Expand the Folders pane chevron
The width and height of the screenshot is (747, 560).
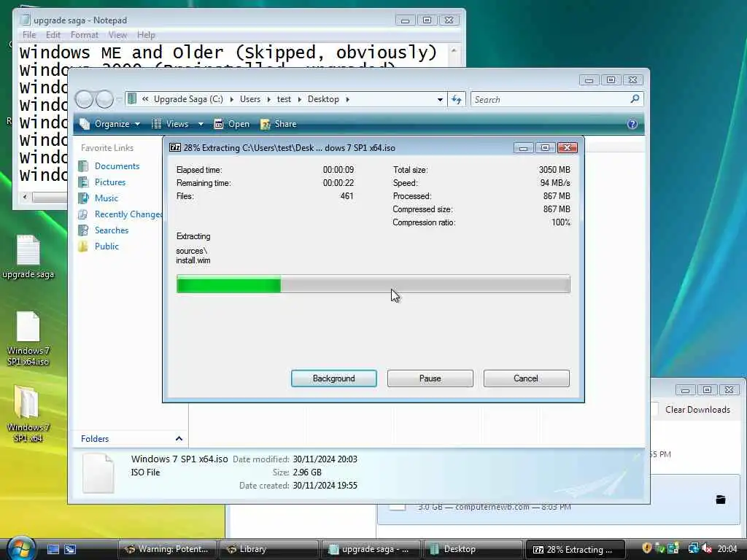click(x=179, y=438)
